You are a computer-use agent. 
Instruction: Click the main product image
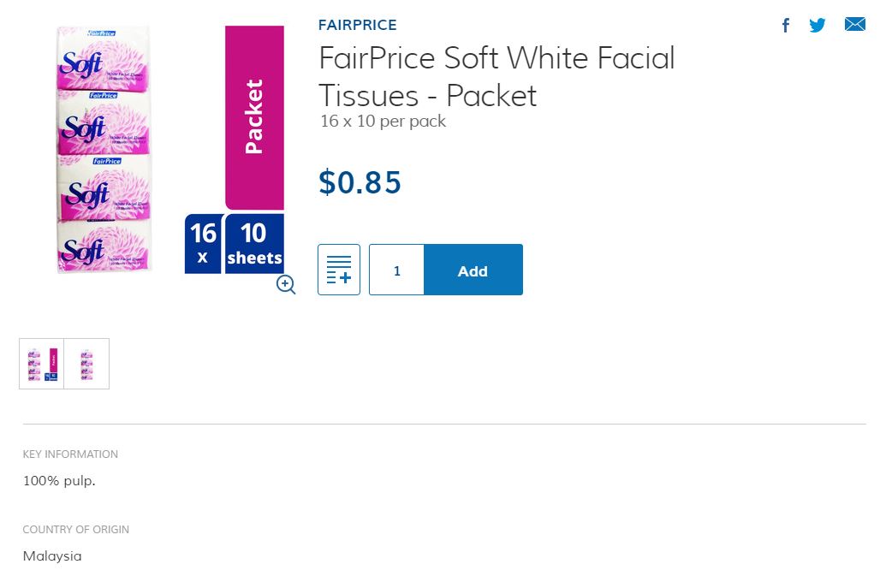tap(103, 150)
